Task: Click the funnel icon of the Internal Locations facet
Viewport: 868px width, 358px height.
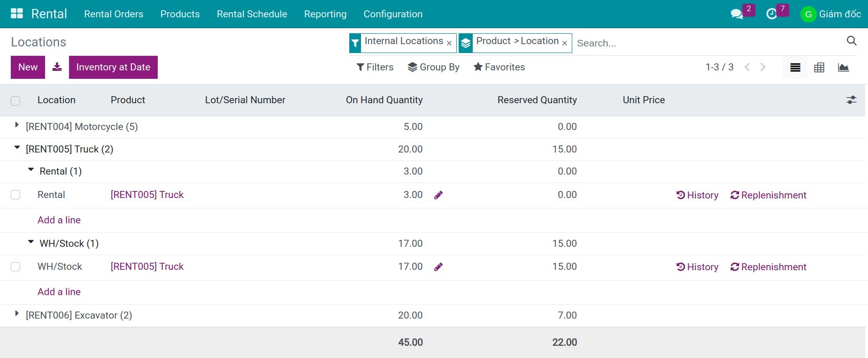Action: tap(355, 43)
